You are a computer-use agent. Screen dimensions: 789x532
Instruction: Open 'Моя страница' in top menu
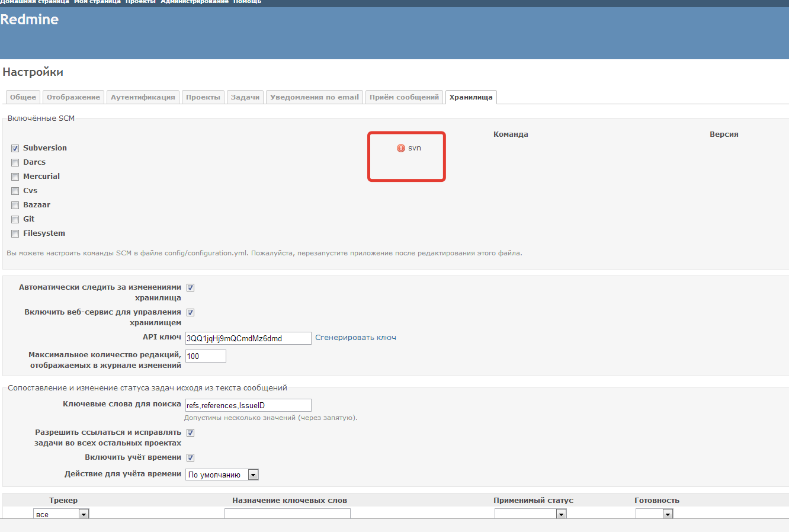(x=97, y=2)
